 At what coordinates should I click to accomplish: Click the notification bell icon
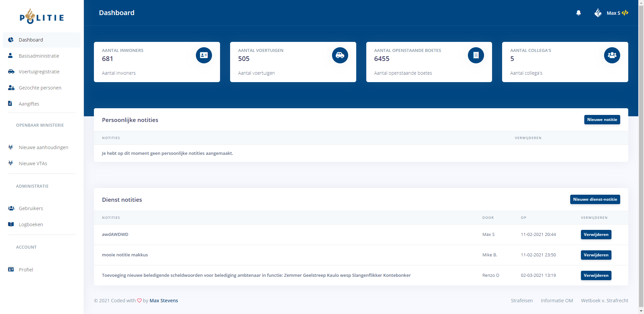578,13
